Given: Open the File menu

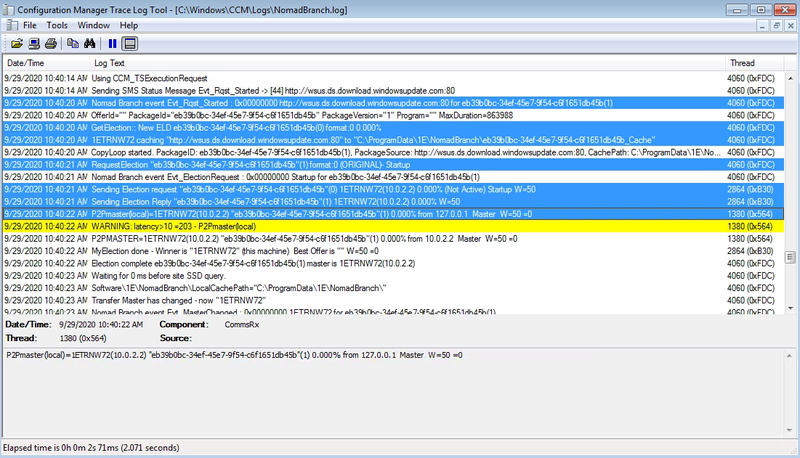Looking at the screenshot, I should coord(30,24).
